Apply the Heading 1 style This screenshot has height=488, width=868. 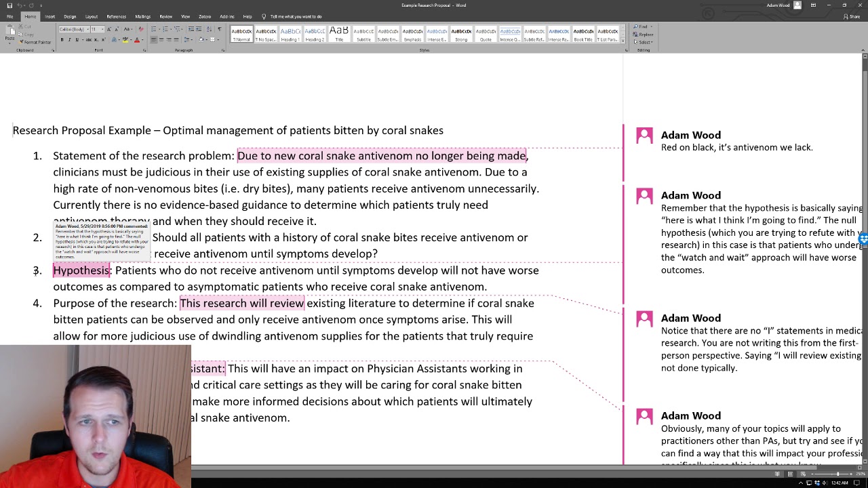290,35
